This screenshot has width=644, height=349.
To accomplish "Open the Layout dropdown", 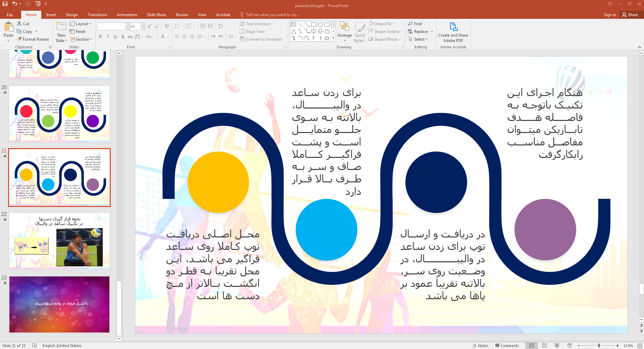I will pyautogui.click(x=81, y=24).
